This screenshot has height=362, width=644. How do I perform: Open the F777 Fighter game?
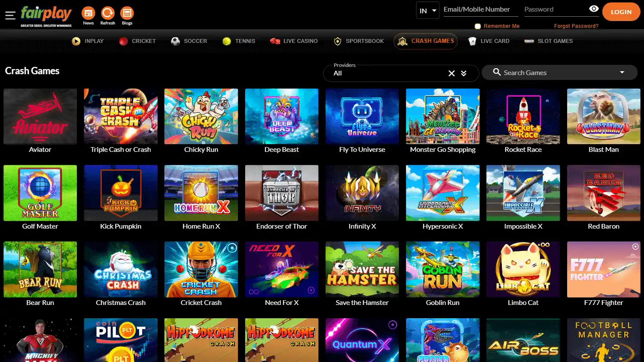(604, 269)
